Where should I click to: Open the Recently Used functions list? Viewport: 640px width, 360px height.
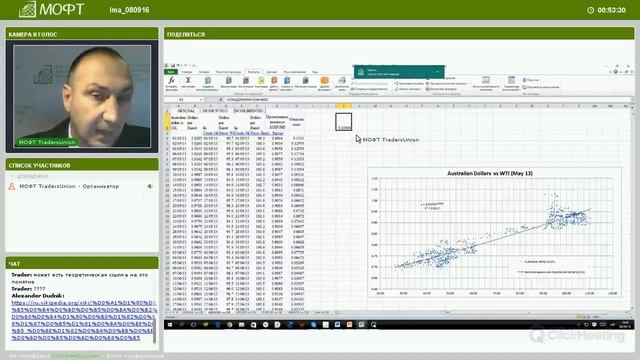(x=208, y=82)
